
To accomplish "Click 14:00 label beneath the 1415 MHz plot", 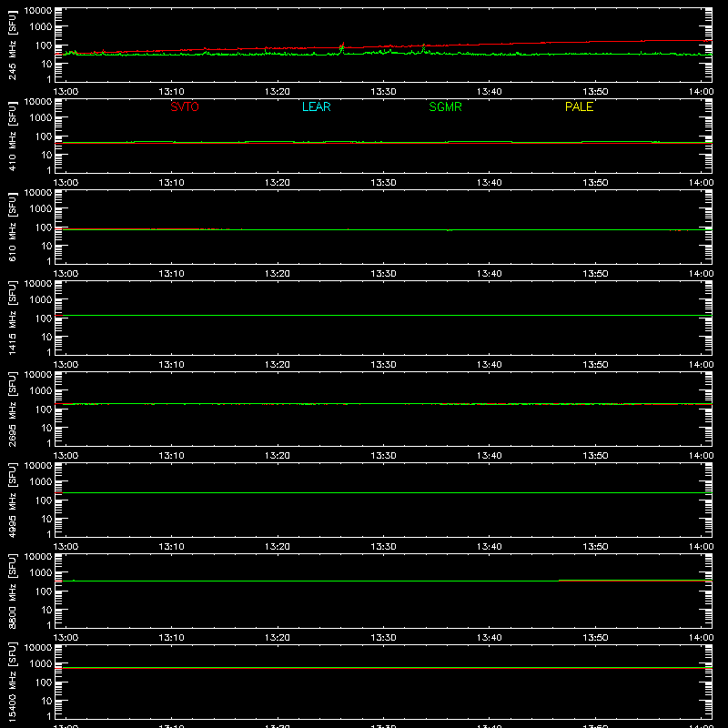I will coord(701,365).
